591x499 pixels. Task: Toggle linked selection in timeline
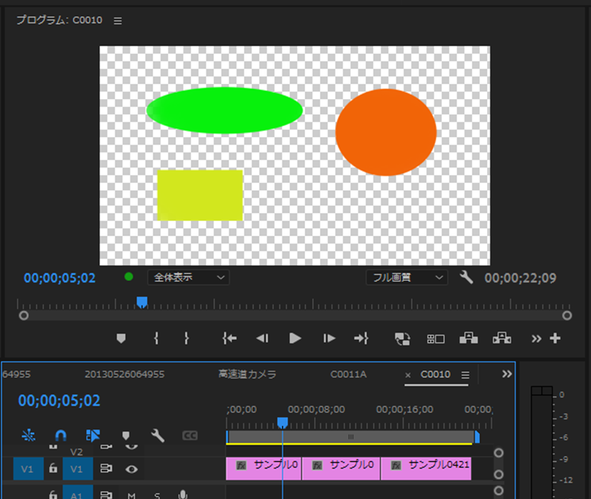click(93, 435)
